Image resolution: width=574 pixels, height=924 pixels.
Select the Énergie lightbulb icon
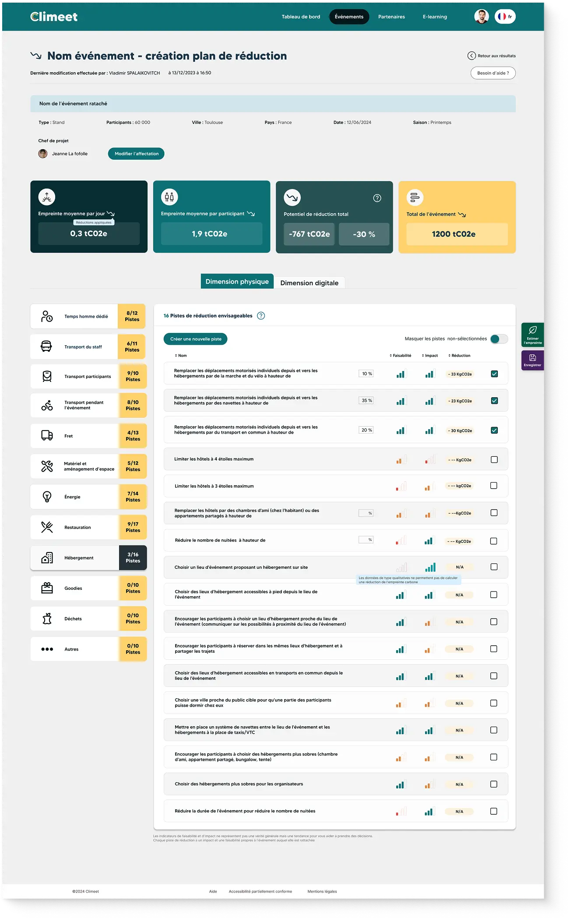point(47,497)
